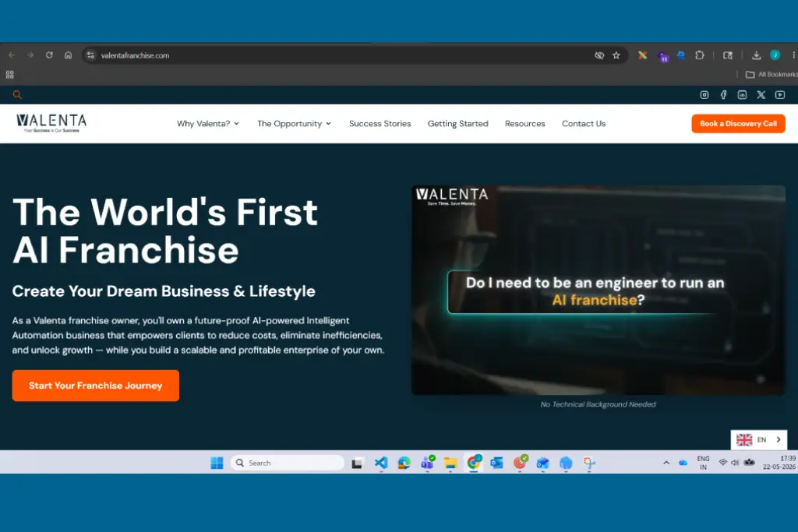Go forward in browser history
Viewport: 798px width, 532px height.
click(x=30, y=55)
